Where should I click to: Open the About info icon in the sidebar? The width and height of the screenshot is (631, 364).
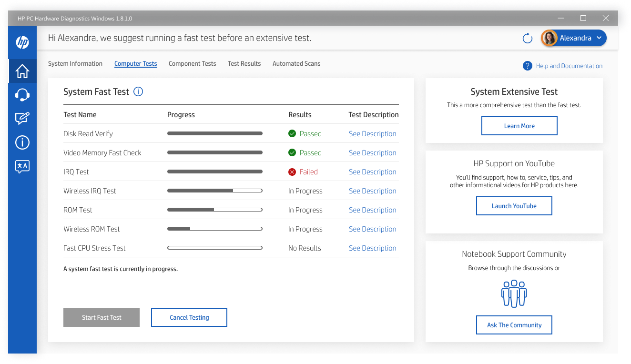(x=22, y=142)
